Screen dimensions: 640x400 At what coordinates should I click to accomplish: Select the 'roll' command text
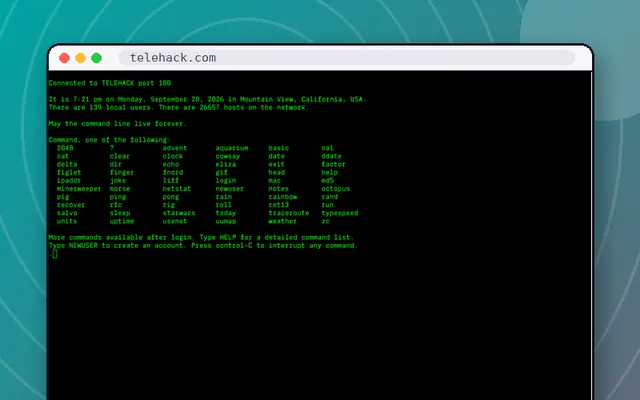(224, 205)
